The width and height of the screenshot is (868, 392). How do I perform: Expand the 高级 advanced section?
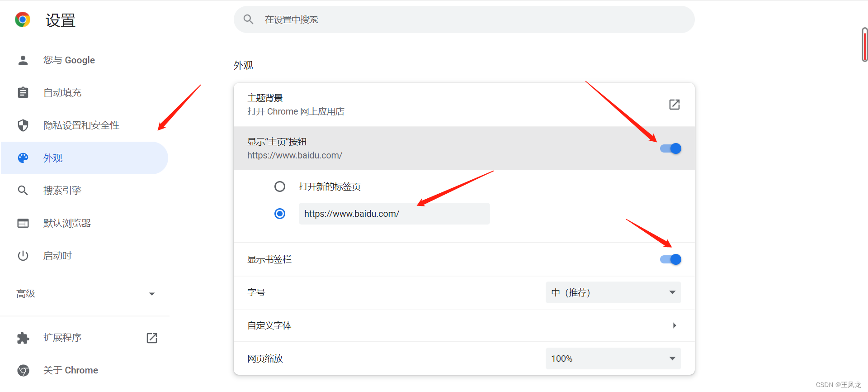pos(85,294)
